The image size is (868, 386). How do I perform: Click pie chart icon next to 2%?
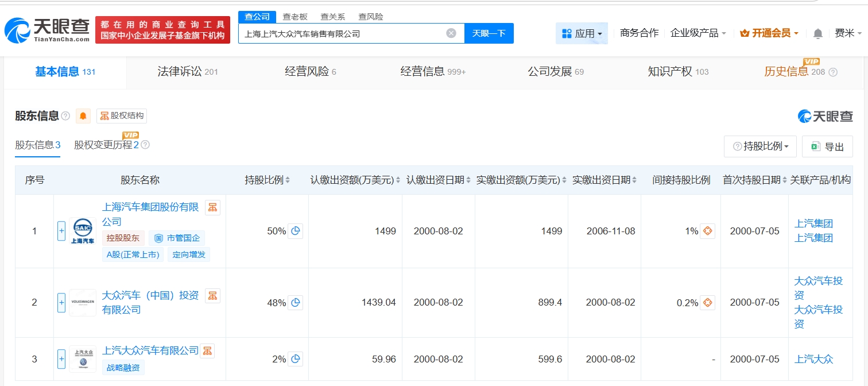click(x=295, y=359)
